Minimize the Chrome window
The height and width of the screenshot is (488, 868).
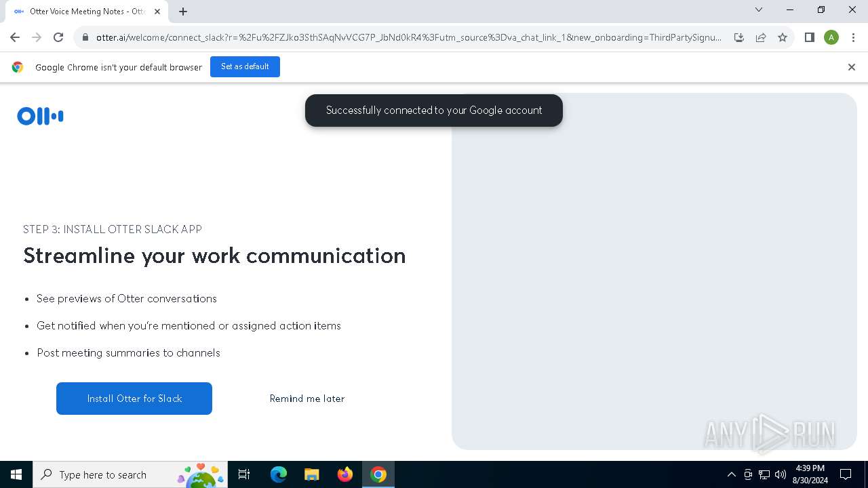pyautogui.click(x=790, y=9)
